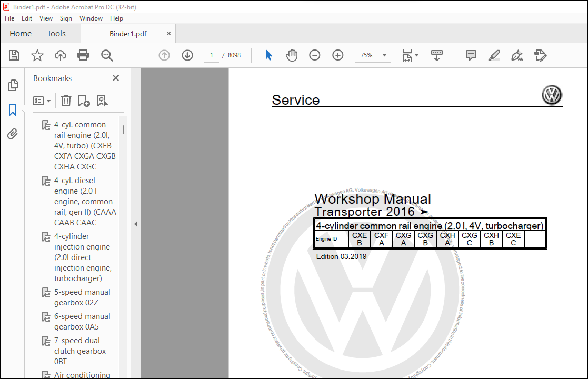Activate the Hand pan tool
Screen dimensions: 588x379
[292, 55]
